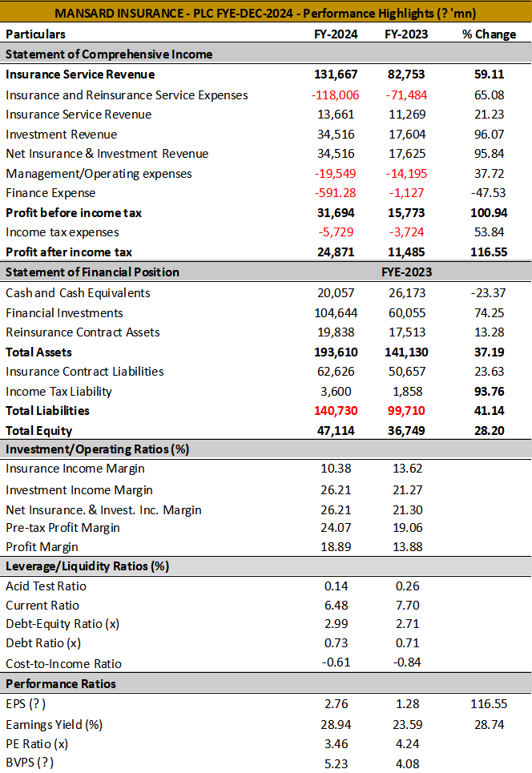Select the 13.28 percent change cell
532x773 pixels.
(x=489, y=332)
